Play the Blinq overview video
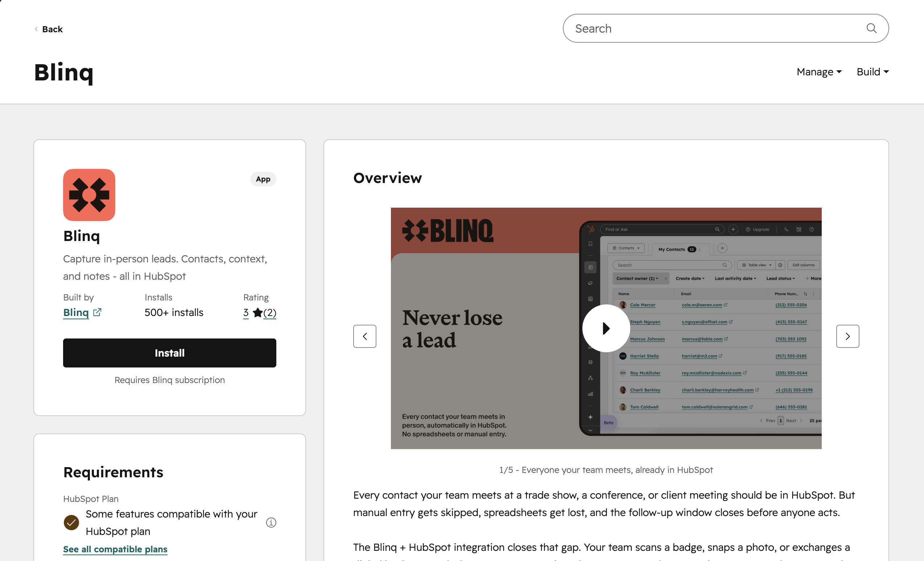924x561 pixels. 606,328
